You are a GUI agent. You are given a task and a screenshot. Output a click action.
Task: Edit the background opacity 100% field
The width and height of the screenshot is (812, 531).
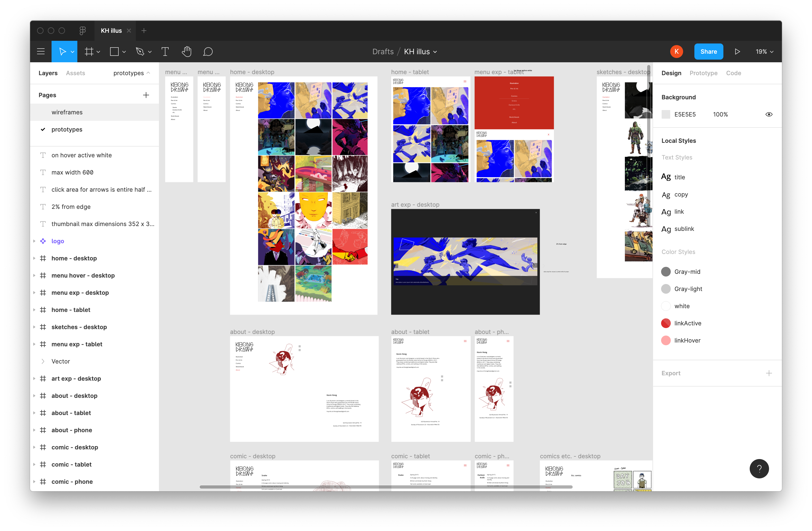[720, 114]
